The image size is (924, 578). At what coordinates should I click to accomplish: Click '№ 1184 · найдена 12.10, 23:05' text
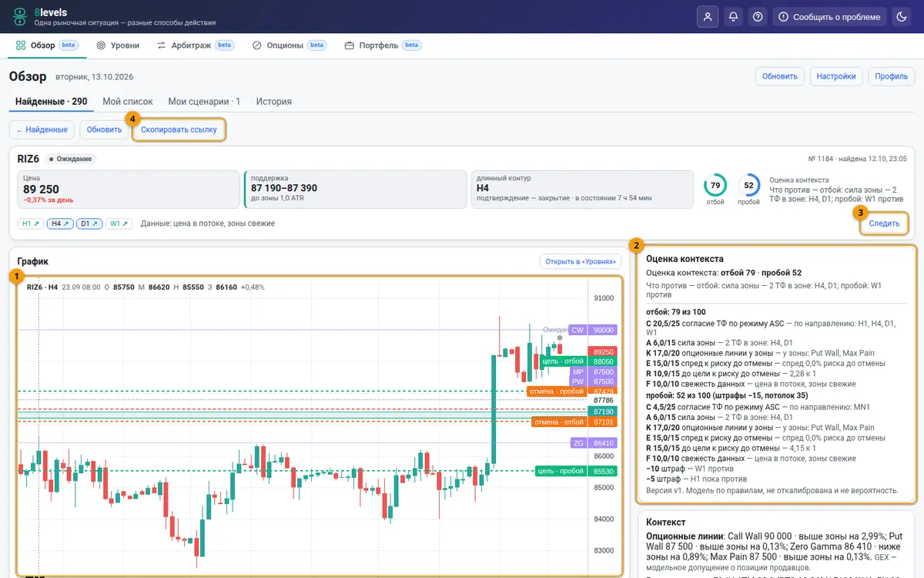[x=857, y=159]
